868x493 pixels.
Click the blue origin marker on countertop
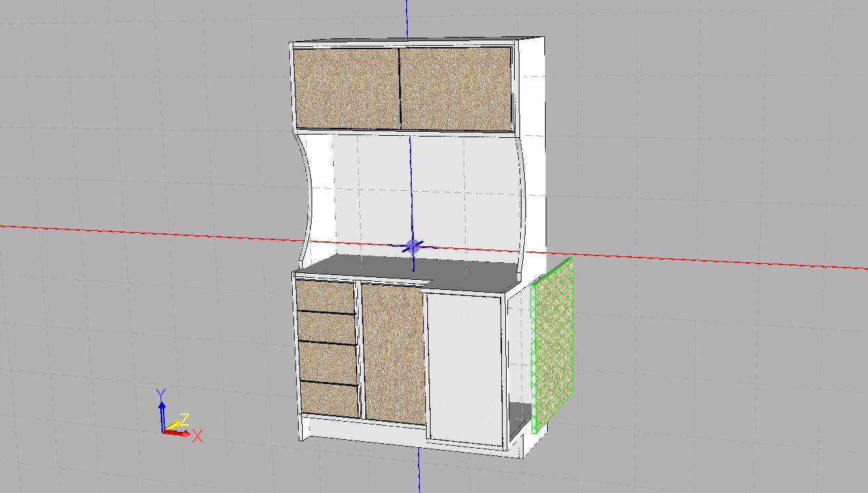(413, 247)
